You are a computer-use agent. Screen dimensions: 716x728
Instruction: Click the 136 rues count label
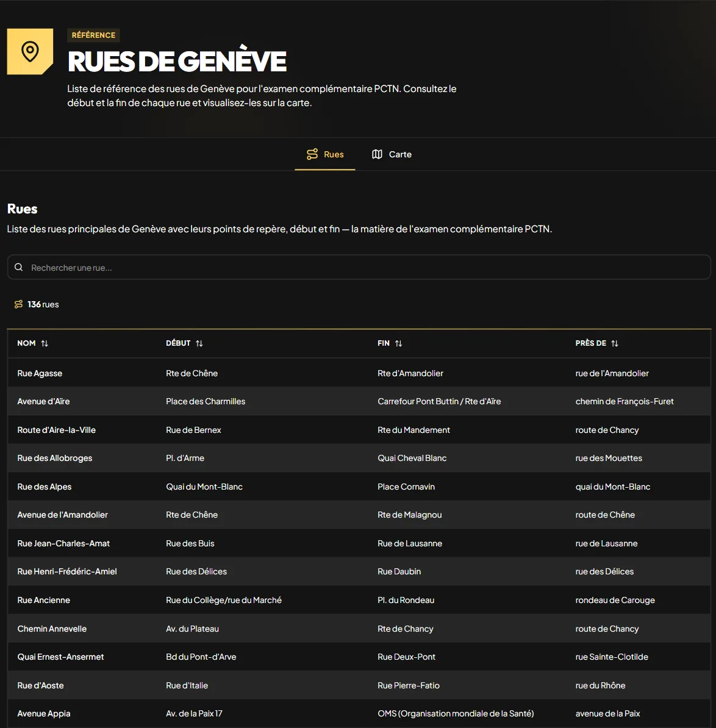[x=43, y=304]
